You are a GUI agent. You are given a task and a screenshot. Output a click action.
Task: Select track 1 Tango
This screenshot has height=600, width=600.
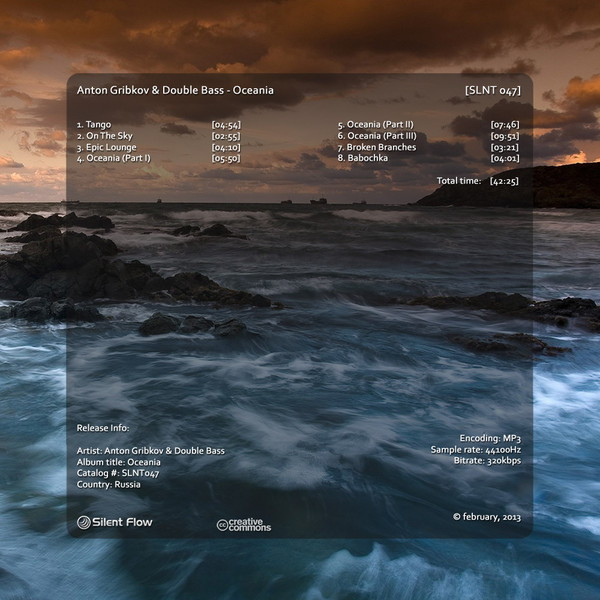(98, 124)
